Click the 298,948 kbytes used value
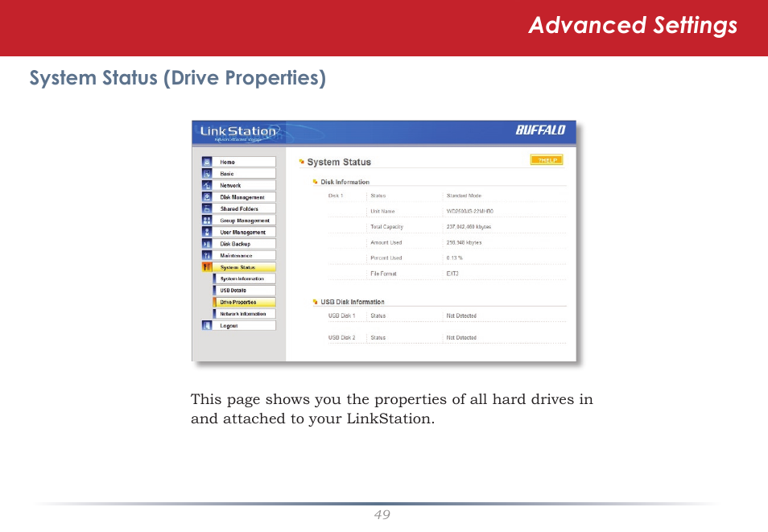The height and width of the screenshot is (532, 768). (464, 242)
